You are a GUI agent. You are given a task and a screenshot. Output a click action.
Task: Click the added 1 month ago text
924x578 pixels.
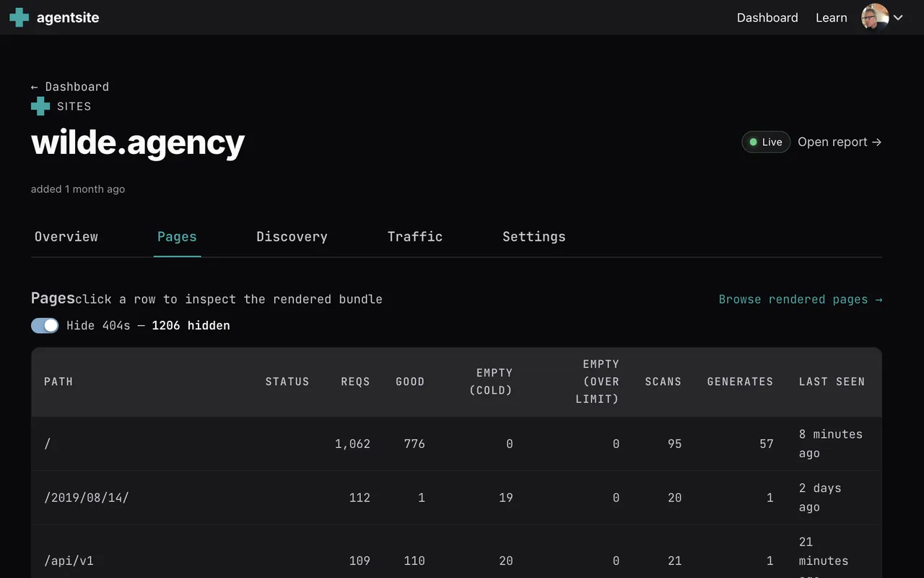(x=78, y=189)
